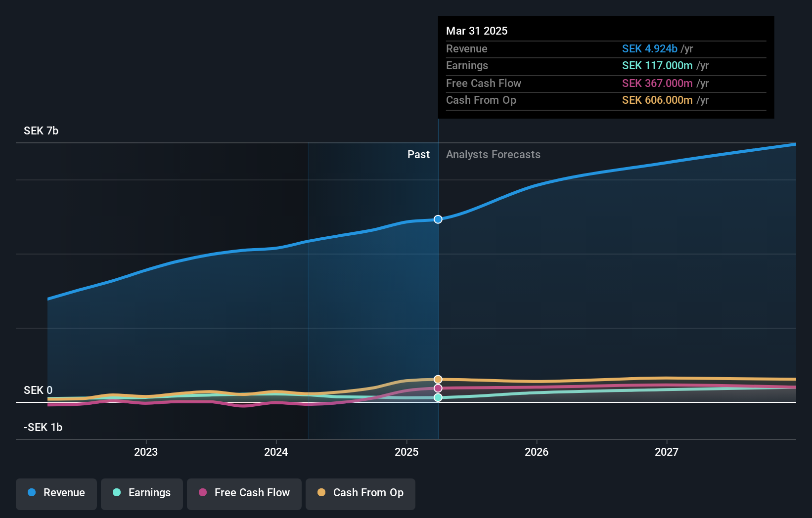Click the 2025 x-axis label
This screenshot has height=518, width=812.
click(406, 452)
